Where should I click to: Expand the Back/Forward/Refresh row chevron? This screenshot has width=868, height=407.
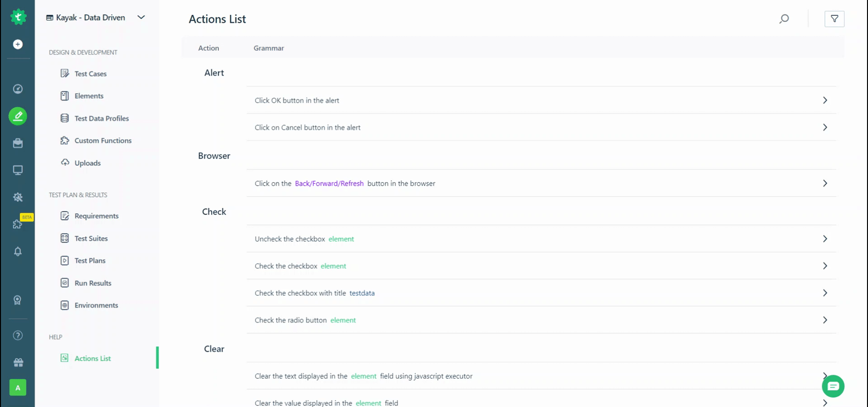pyautogui.click(x=825, y=183)
